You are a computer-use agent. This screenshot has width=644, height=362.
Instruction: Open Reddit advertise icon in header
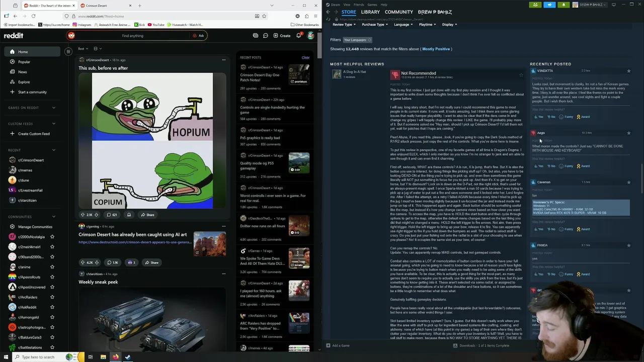pos(256,36)
